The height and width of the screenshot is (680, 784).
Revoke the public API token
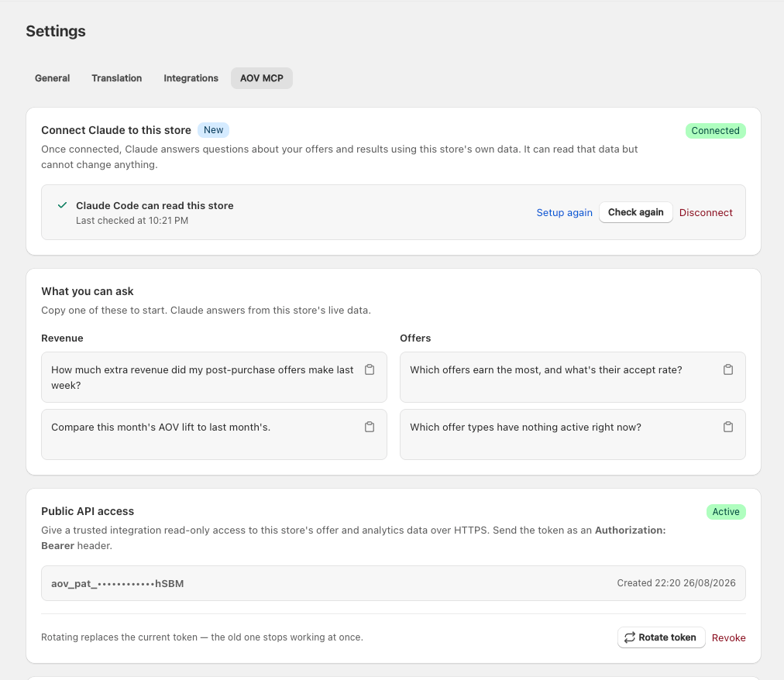(728, 637)
